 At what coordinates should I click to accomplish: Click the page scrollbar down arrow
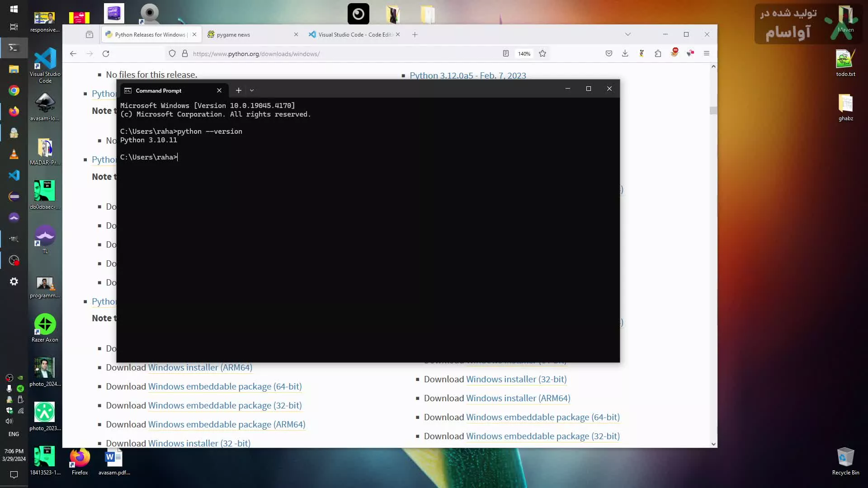click(x=713, y=444)
